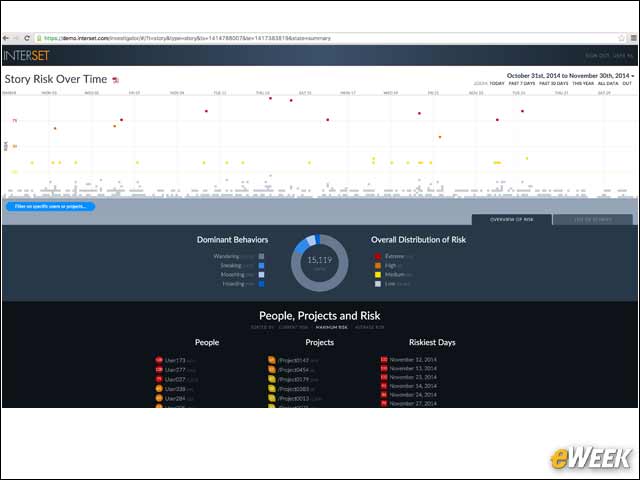Screen dimensions: 640x480
Task: Click the Medium risk yellow swatch
Action: coord(378,275)
